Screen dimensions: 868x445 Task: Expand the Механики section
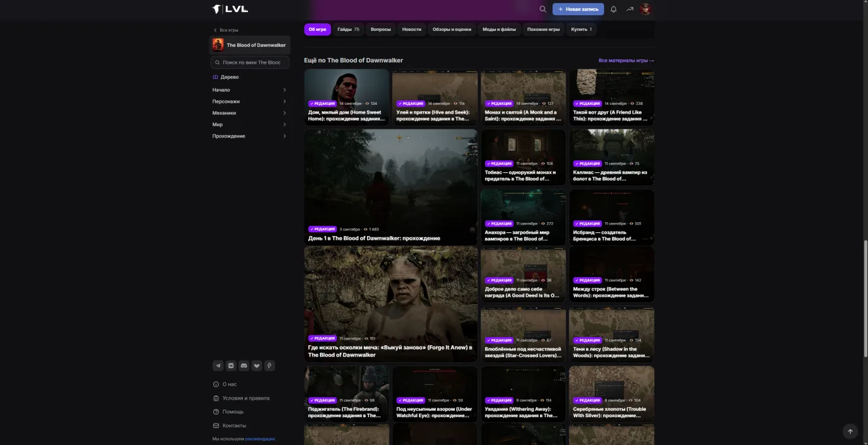pyautogui.click(x=250, y=113)
